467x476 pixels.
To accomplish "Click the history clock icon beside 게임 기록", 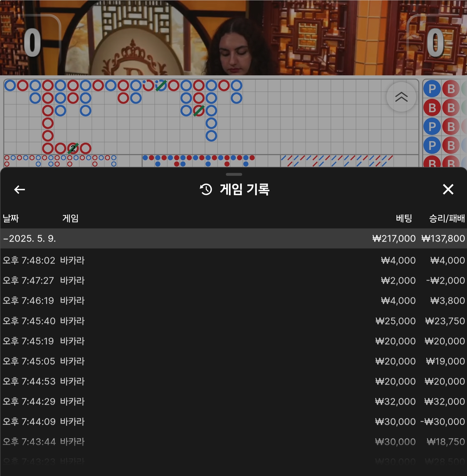I will (206, 190).
